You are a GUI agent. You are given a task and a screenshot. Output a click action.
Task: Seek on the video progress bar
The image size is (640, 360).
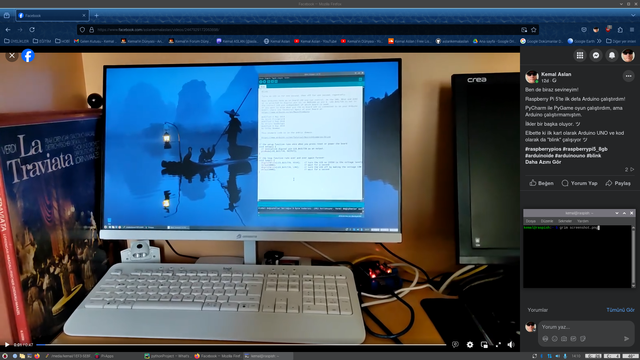[x=241, y=345]
